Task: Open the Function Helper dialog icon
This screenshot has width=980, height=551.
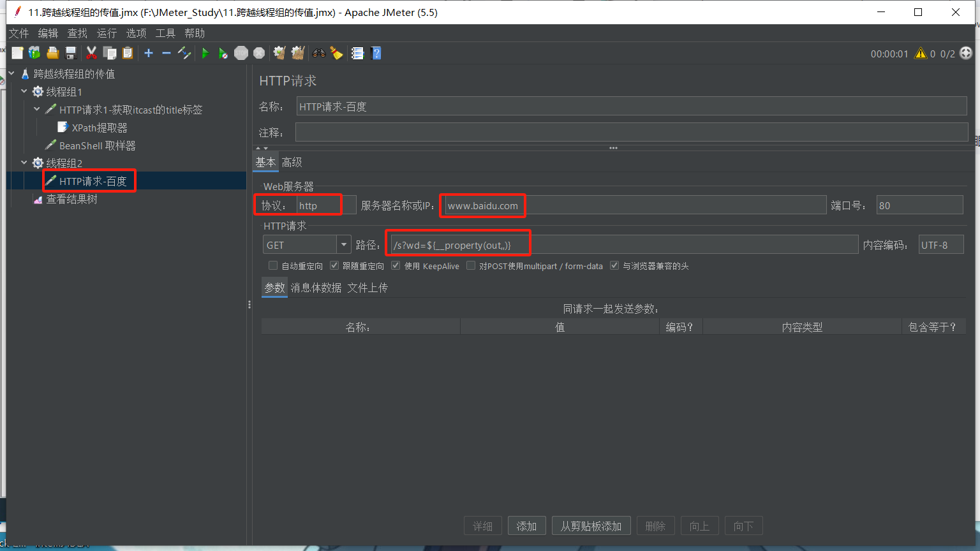Action: (x=357, y=53)
